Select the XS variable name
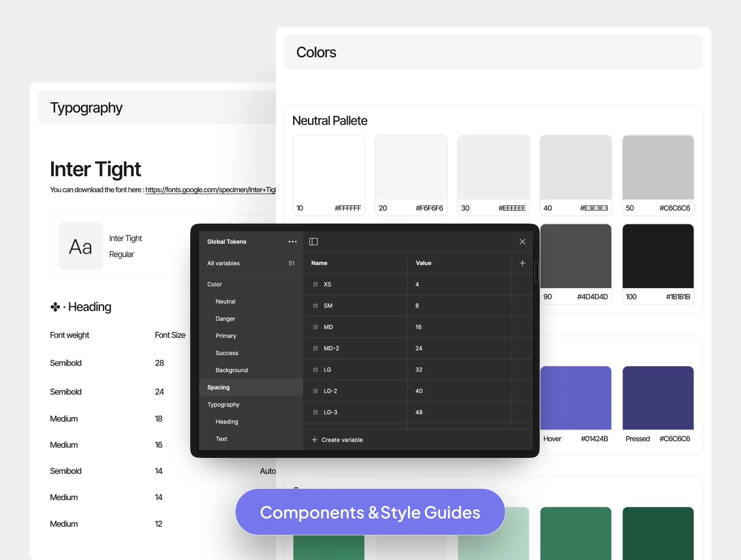This screenshot has height=560, width=741. coord(328,285)
